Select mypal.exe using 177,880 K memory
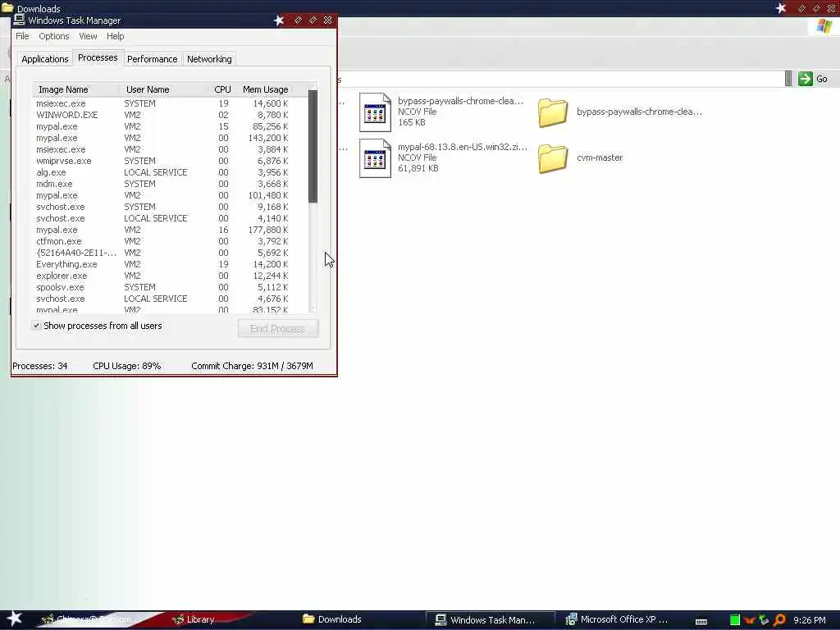This screenshot has width=840, height=630. point(162,230)
